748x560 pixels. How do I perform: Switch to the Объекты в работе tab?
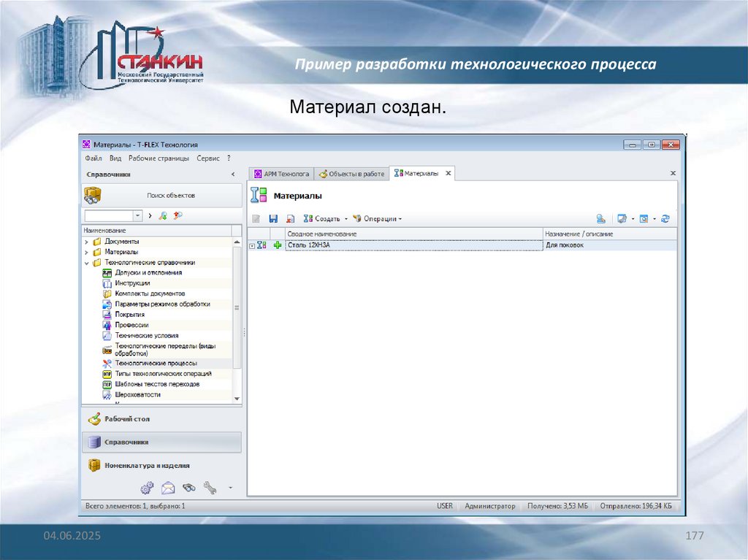click(351, 174)
